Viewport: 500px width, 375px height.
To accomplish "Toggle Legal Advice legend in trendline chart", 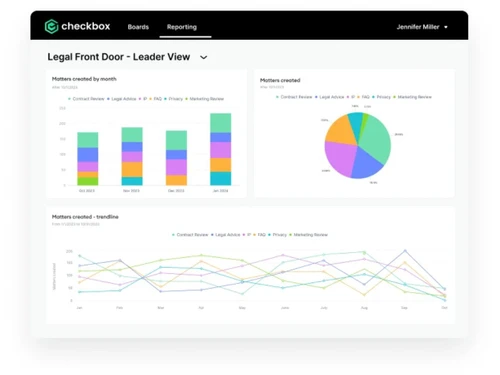I will (x=226, y=235).
